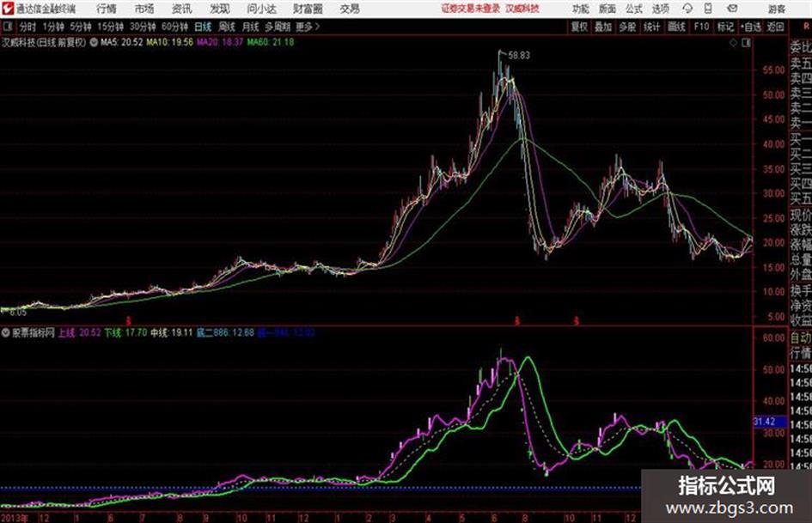Click the 统计 statistics toolbar button
Screen dimensions: 812x523
tap(651, 27)
